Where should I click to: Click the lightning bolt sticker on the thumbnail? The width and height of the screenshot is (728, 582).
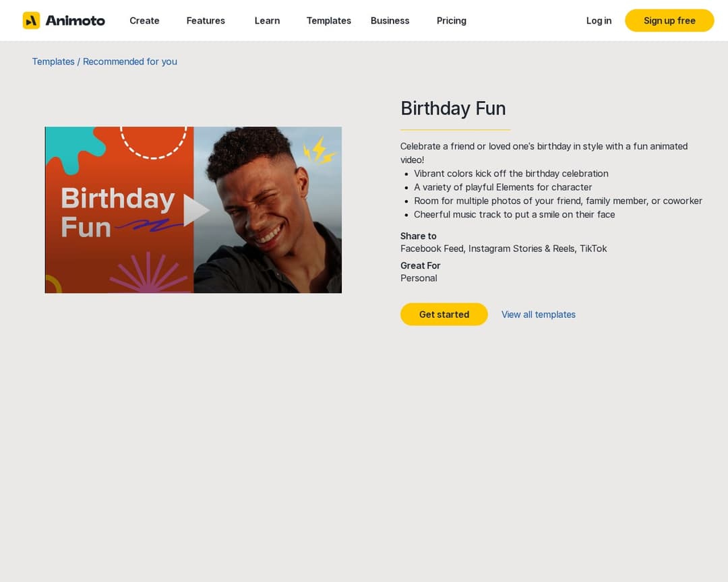pos(318,151)
